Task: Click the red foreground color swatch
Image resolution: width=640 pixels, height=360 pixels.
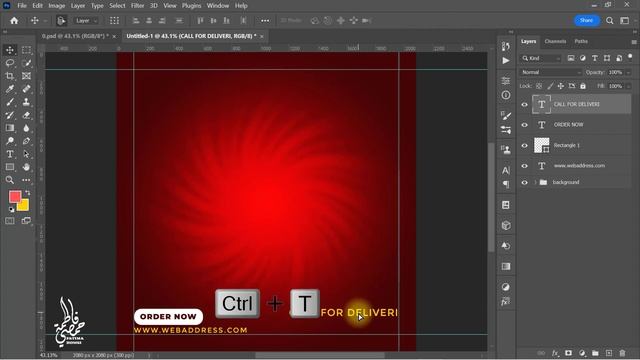Action: click(x=15, y=197)
